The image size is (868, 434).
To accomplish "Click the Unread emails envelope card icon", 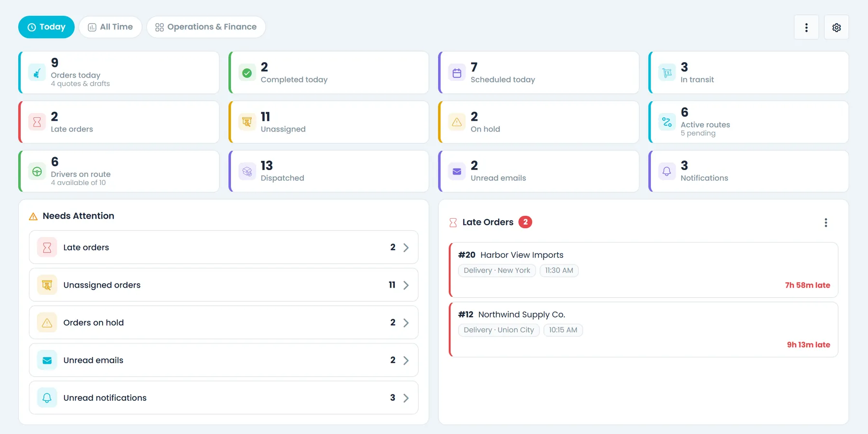I will (457, 171).
